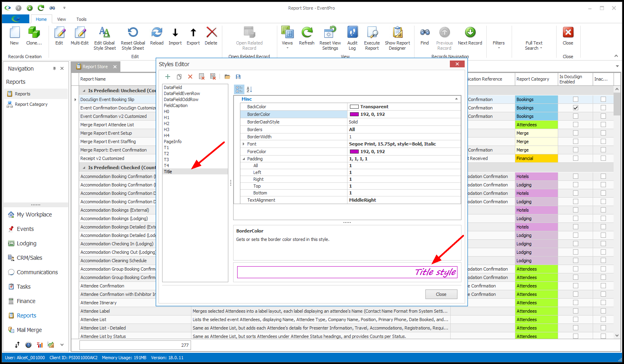Image resolution: width=624 pixels, height=364 pixels.
Task: Click the ForeColor purple swatch
Action: pyautogui.click(x=354, y=152)
